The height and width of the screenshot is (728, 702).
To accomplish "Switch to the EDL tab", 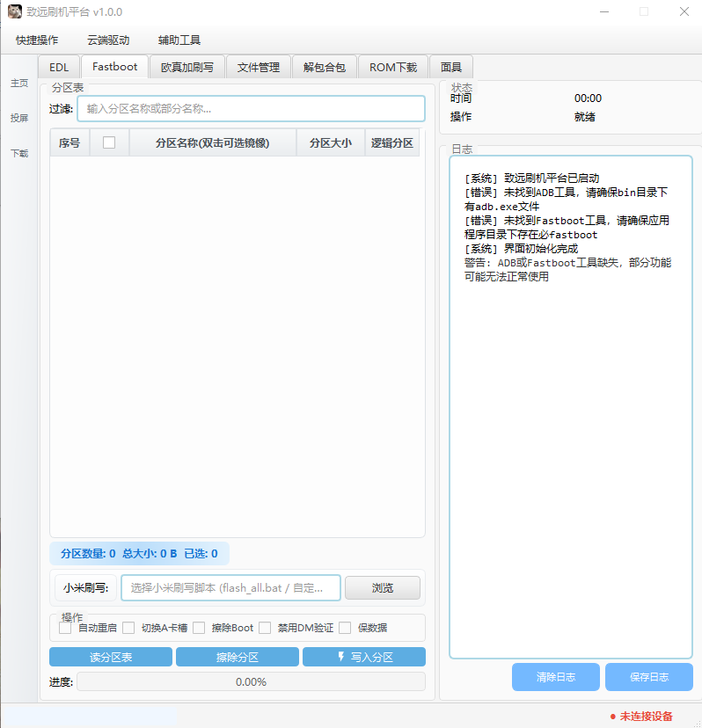I will [59, 67].
